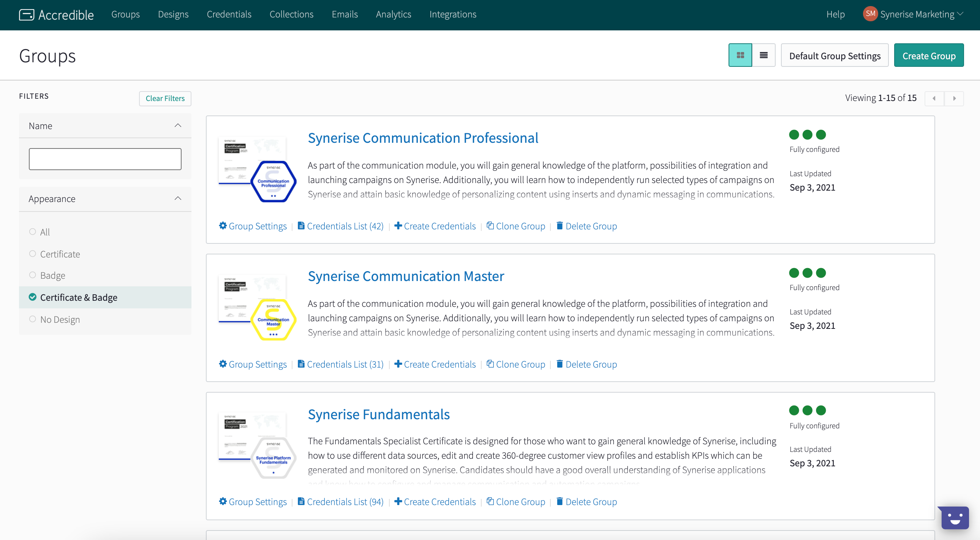
Task: Open chat assistant bubble icon
Action: 955,518
